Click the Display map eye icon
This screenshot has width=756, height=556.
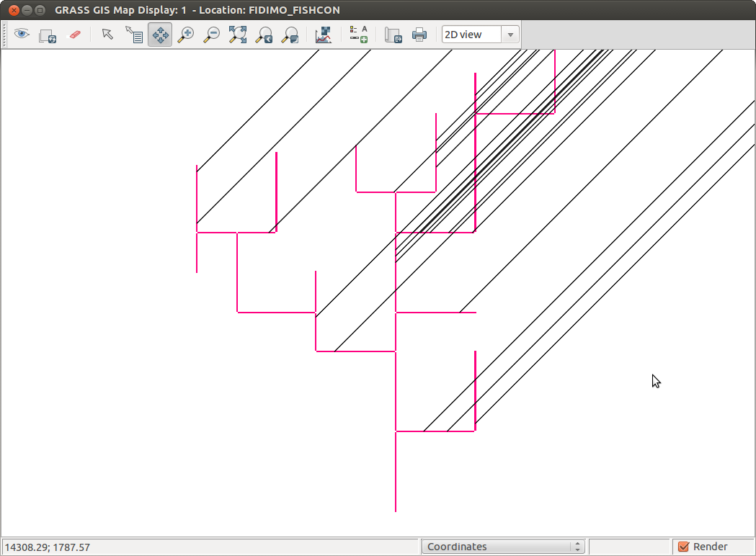(21, 34)
